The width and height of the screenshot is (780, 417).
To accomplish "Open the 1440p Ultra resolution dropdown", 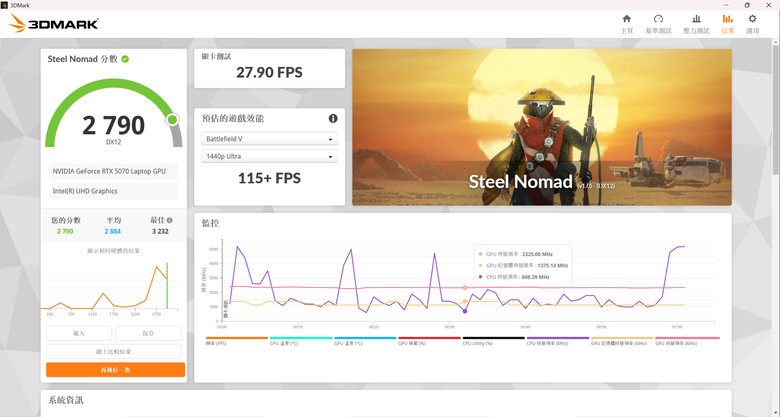I will click(269, 156).
